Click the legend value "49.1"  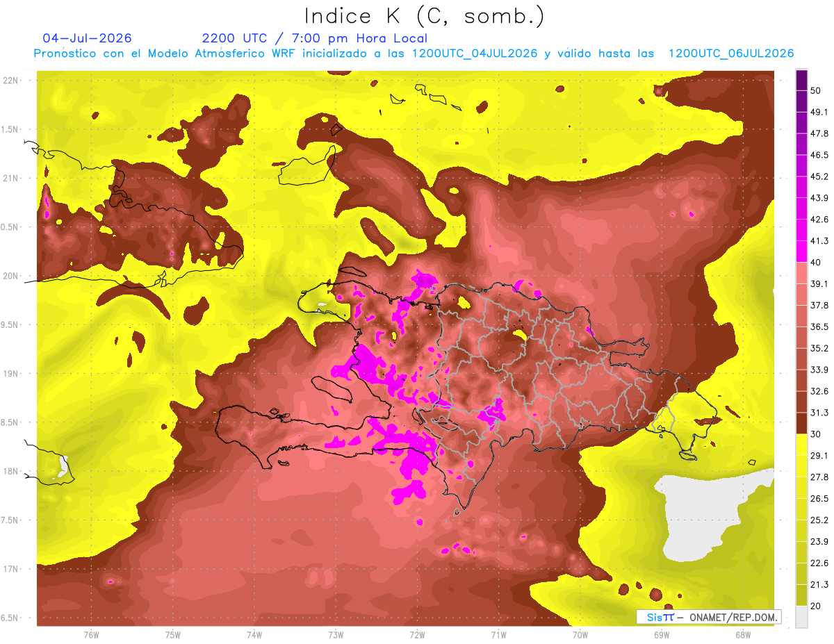pos(819,112)
